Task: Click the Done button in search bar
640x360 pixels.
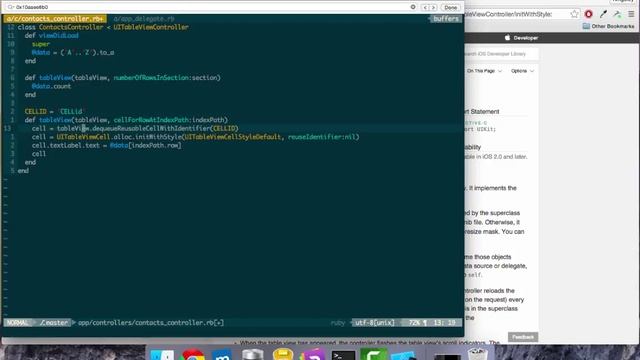Action: 451,7
